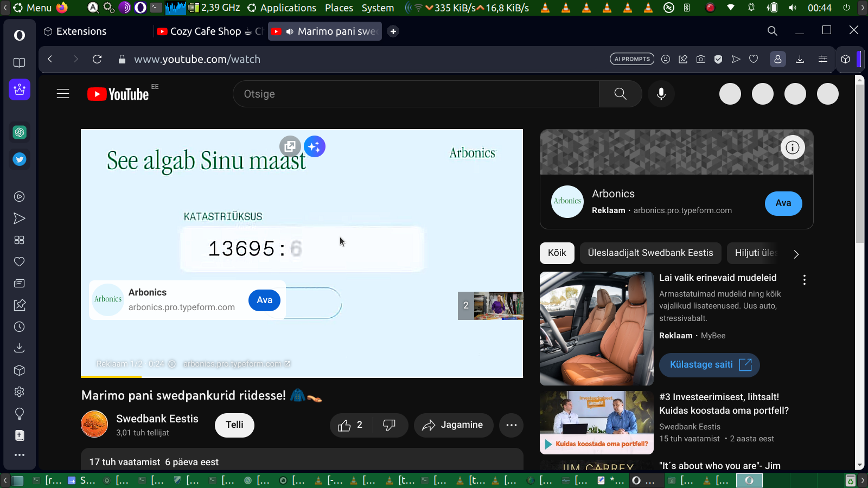Image resolution: width=868 pixels, height=488 pixels.
Task: Open the Player icon in the sidebar
Action: point(20,197)
